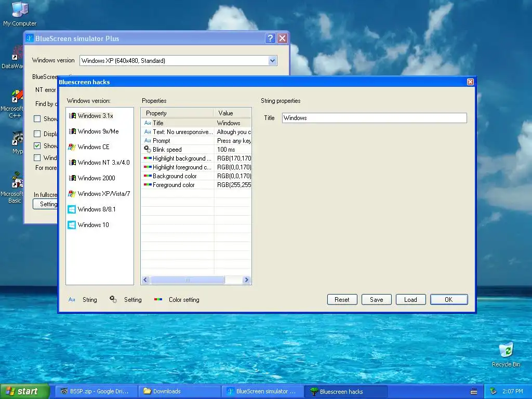Viewport: 532px width, 399px height.
Task: Click the Load button
Action: point(410,300)
